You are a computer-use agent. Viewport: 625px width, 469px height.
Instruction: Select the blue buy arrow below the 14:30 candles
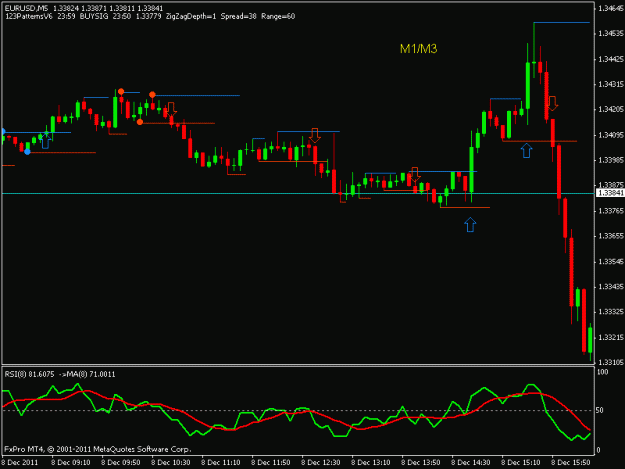[x=470, y=224]
